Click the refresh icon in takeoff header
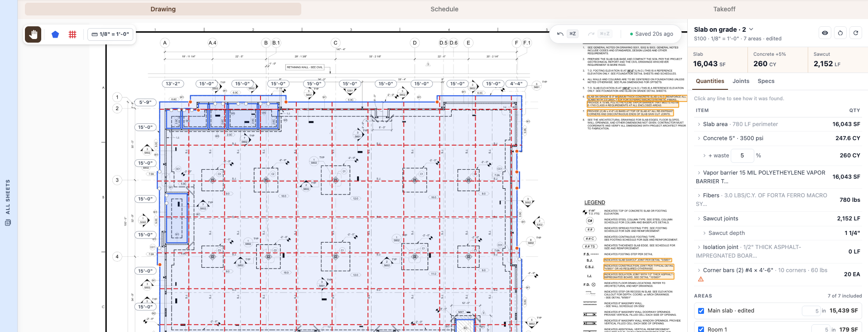The height and width of the screenshot is (332, 868). 856,33
